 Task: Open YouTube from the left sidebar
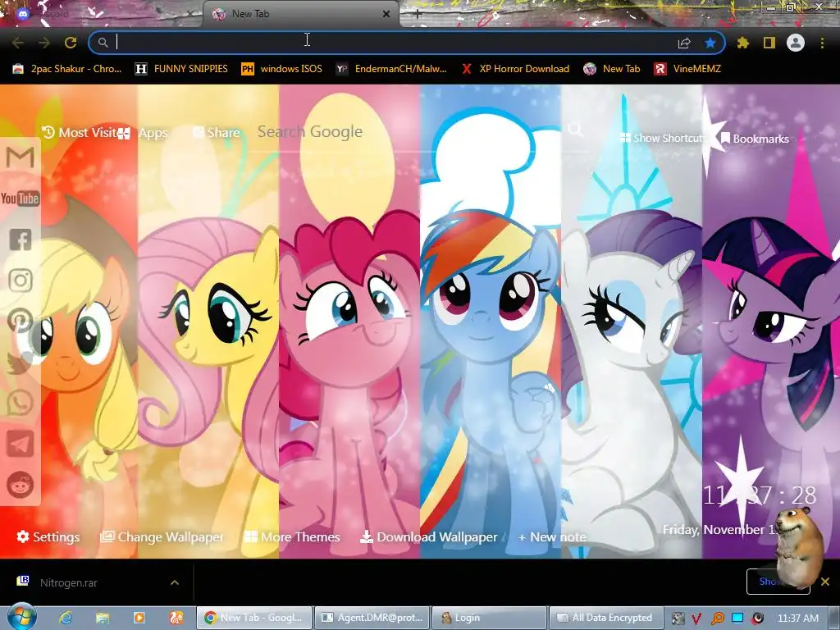coord(21,199)
